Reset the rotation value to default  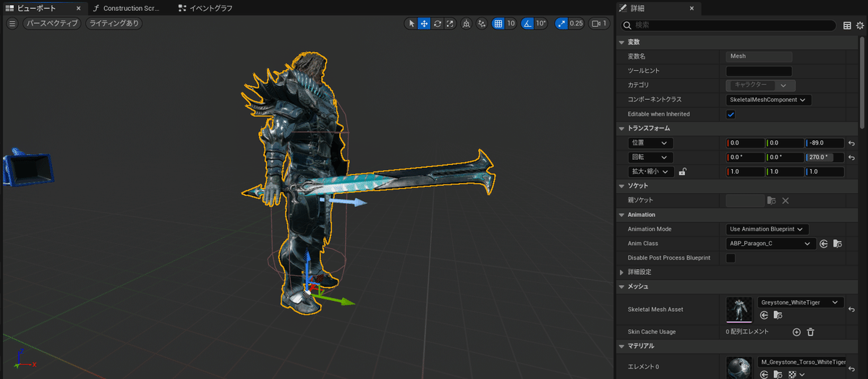(852, 158)
